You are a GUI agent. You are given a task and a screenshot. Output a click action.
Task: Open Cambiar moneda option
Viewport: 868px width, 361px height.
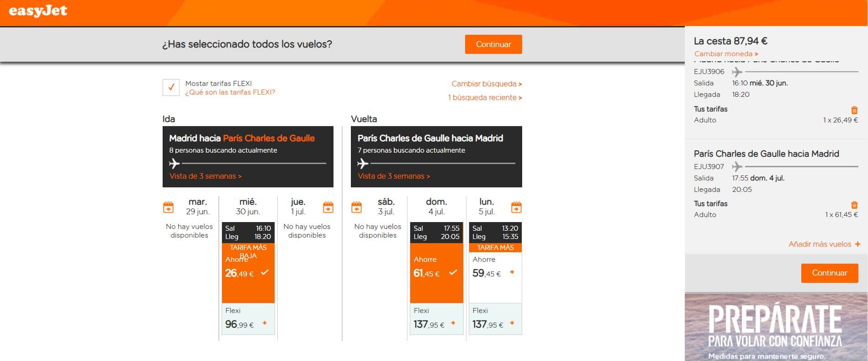(726, 54)
